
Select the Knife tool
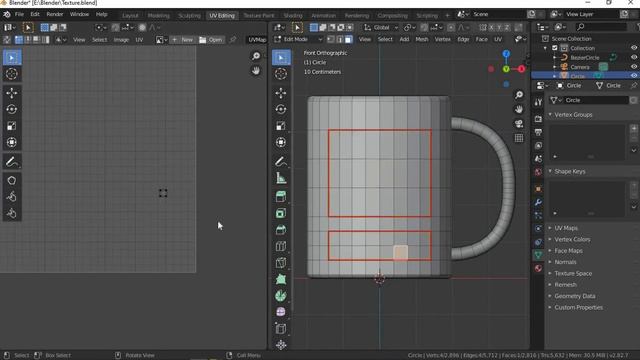(281, 262)
